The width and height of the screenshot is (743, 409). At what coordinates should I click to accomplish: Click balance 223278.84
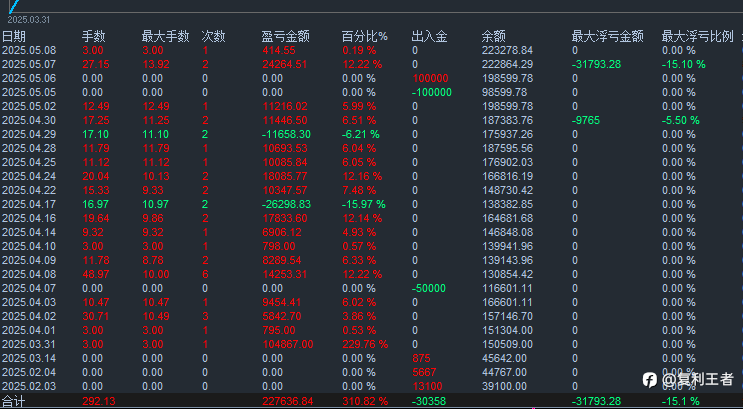tap(507, 51)
